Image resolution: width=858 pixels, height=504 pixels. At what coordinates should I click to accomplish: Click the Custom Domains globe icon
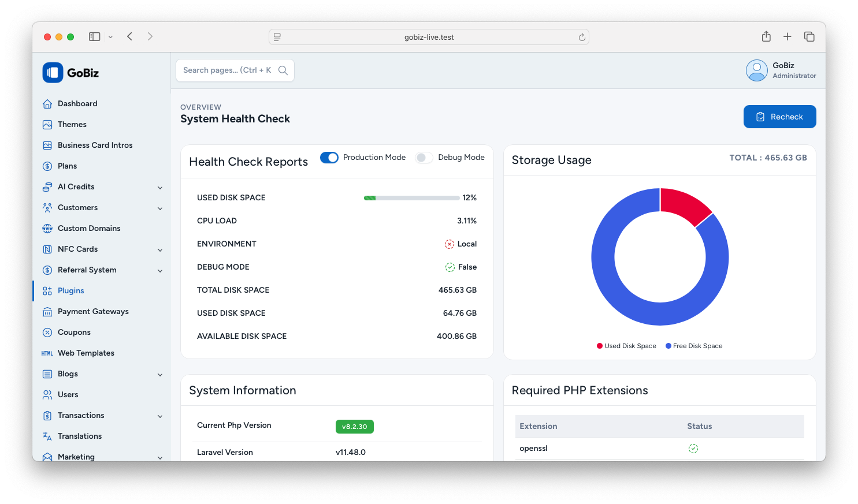point(47,229)
